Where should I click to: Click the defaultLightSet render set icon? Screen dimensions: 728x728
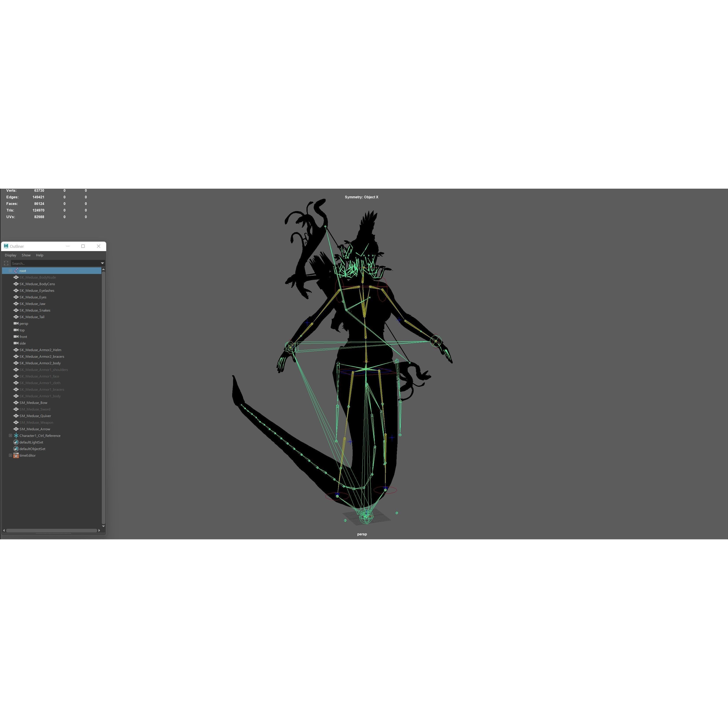[16, 443]
